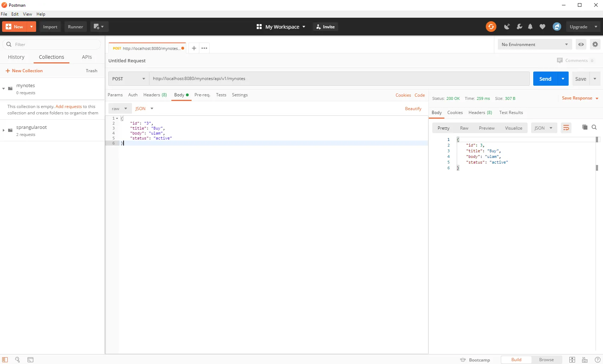This screenshot has width=603, height=364.
Task: Open the notifications bell
Action: (530, 27)
